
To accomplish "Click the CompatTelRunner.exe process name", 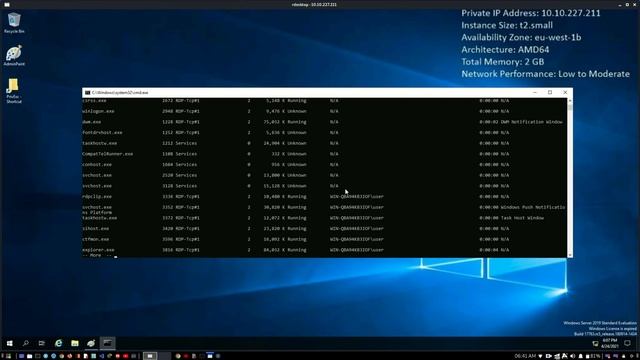I will [108, 154].
